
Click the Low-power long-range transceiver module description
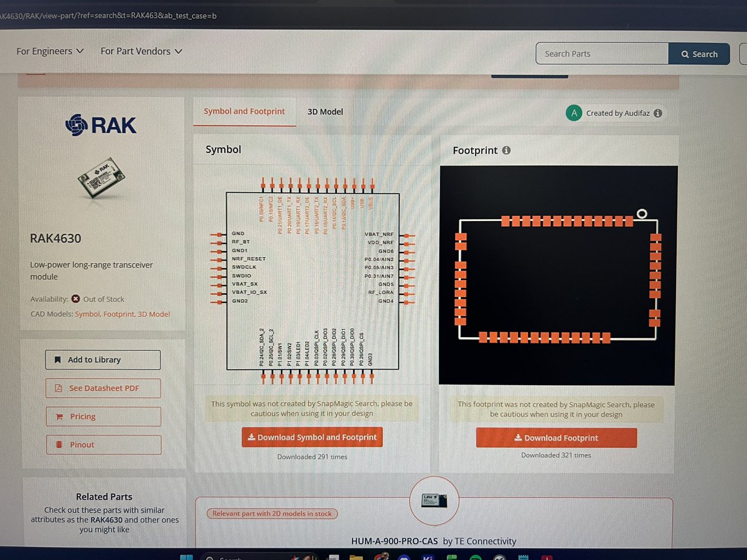pyautogui.click(x=91, y=271)
